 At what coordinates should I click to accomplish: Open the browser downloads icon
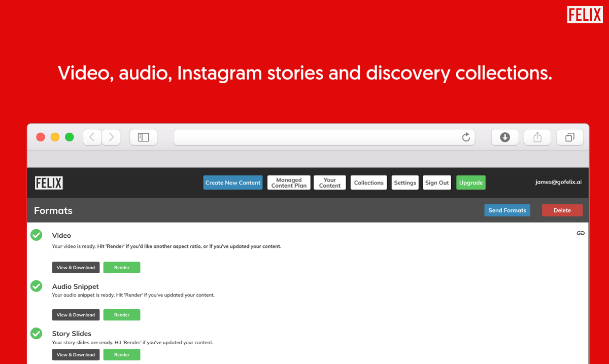[505, 137]
